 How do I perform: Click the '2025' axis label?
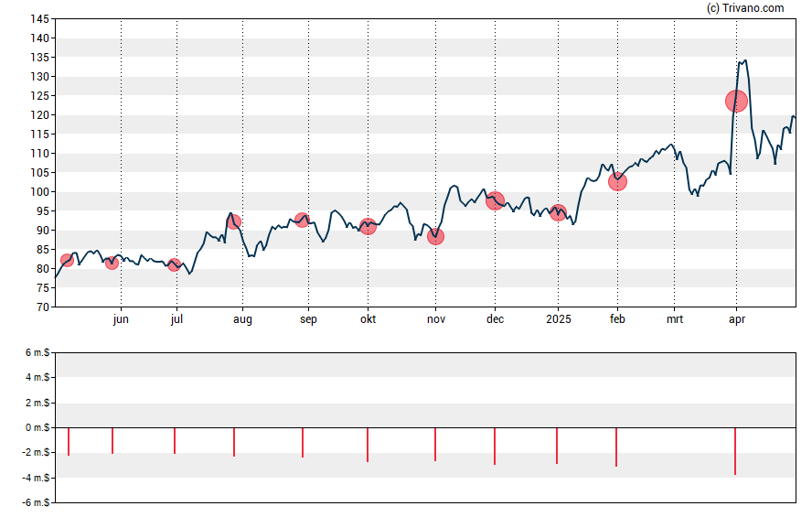(558, 319)
